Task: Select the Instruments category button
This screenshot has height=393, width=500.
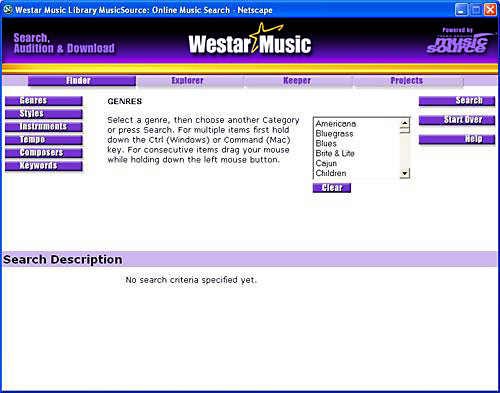Action: (44, 127)
